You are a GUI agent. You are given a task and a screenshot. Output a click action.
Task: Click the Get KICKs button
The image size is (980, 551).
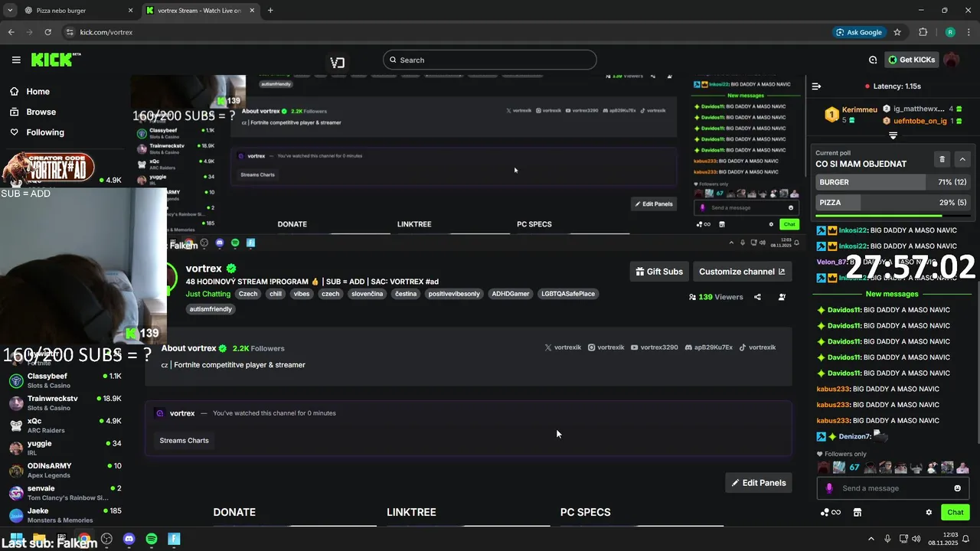point(912,60)
